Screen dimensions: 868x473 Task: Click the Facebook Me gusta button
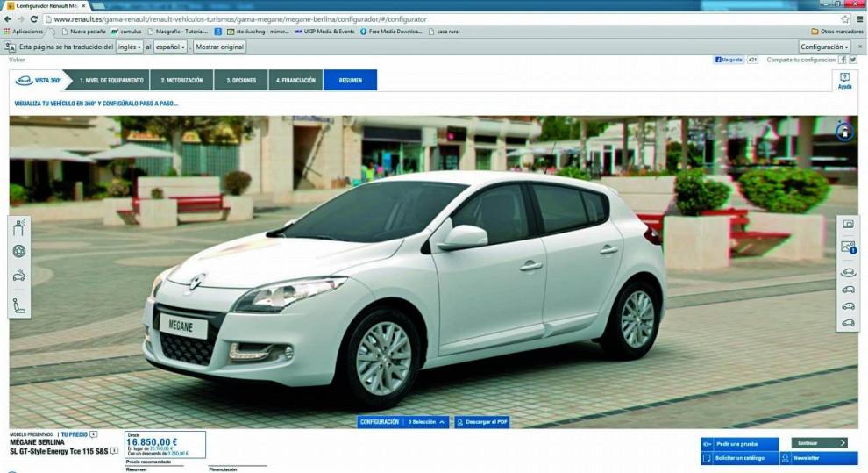729,60
